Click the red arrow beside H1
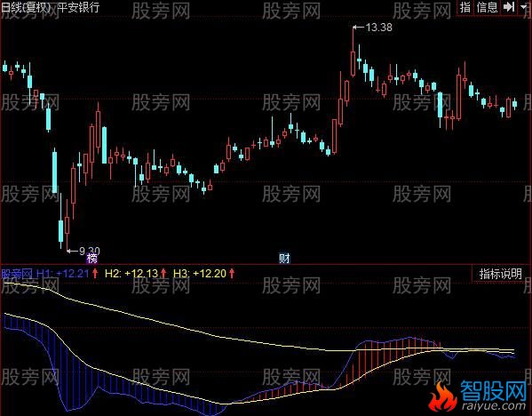This screenshot has width=532, height=416. click(x=95, y=274)
